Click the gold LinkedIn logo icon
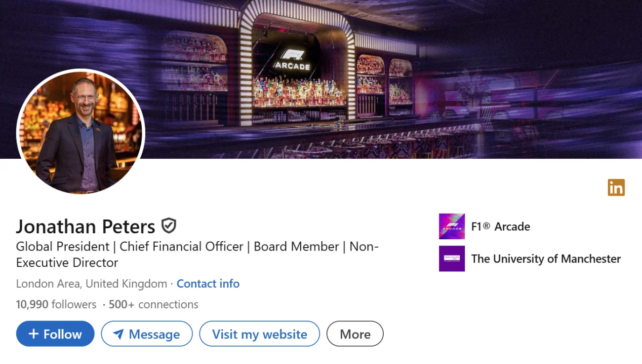The height and width of the screenshot is (364, 642). (x=616, y=187)
